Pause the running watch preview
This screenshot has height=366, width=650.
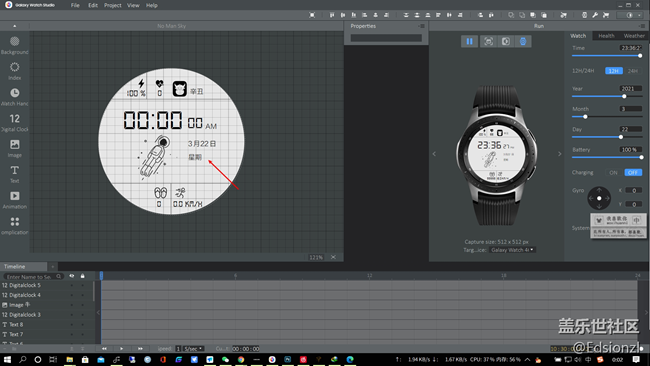pos(469,41)
